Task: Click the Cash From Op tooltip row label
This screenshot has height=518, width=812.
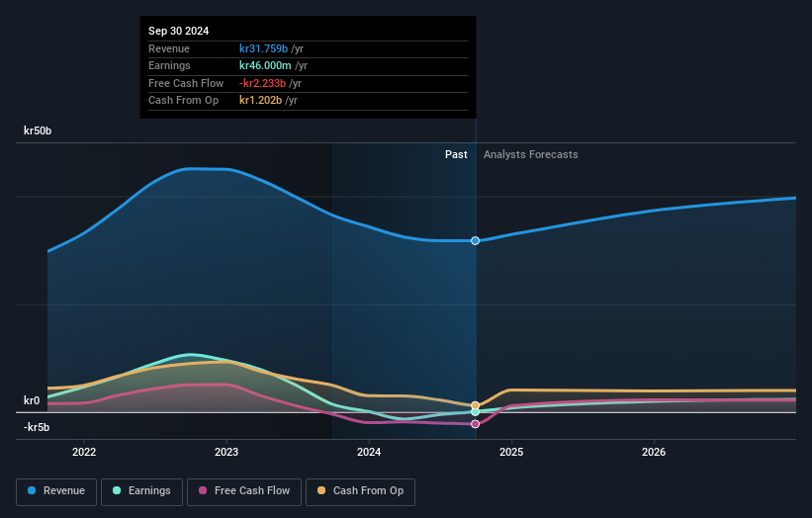Action: pyautogui.click(x=183, y=101)
